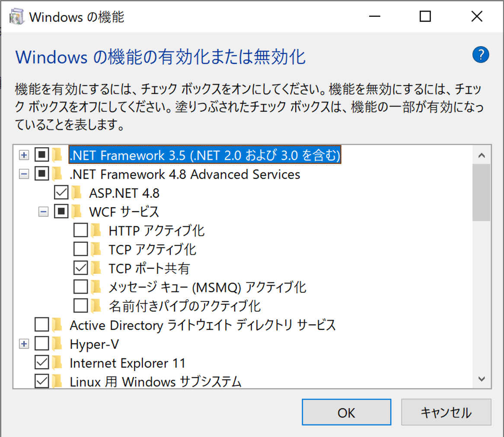The image size is (504, 437).
Task: Close the Windows の機能 window
Action: point(477,16)
